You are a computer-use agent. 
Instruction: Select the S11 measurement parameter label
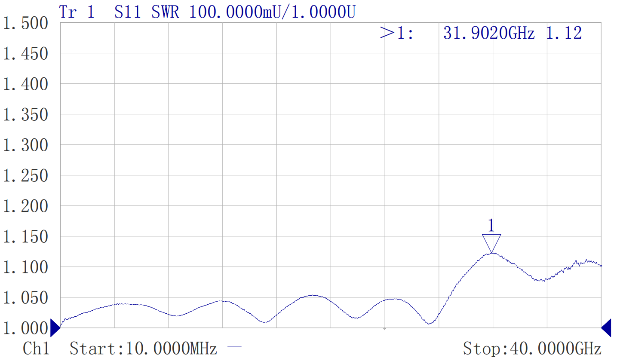pos(128,12)
